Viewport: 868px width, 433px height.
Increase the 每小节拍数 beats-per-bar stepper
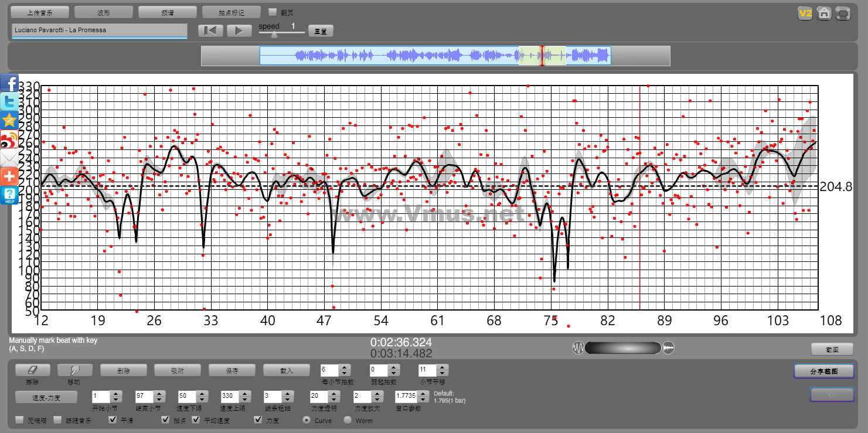(345, 367)
